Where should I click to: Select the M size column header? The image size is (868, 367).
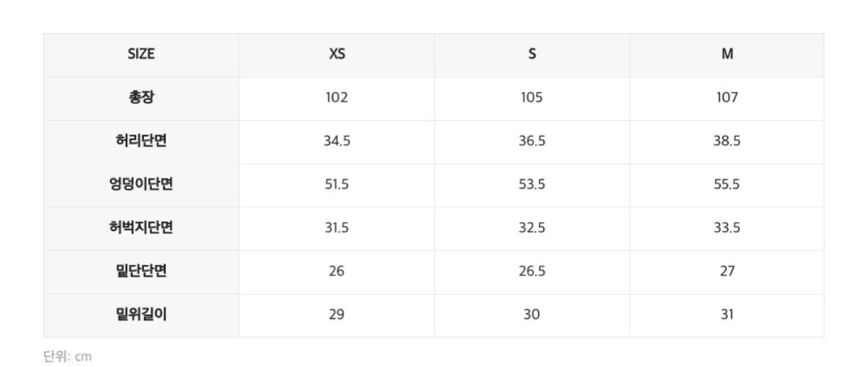(x=727, y=54)
